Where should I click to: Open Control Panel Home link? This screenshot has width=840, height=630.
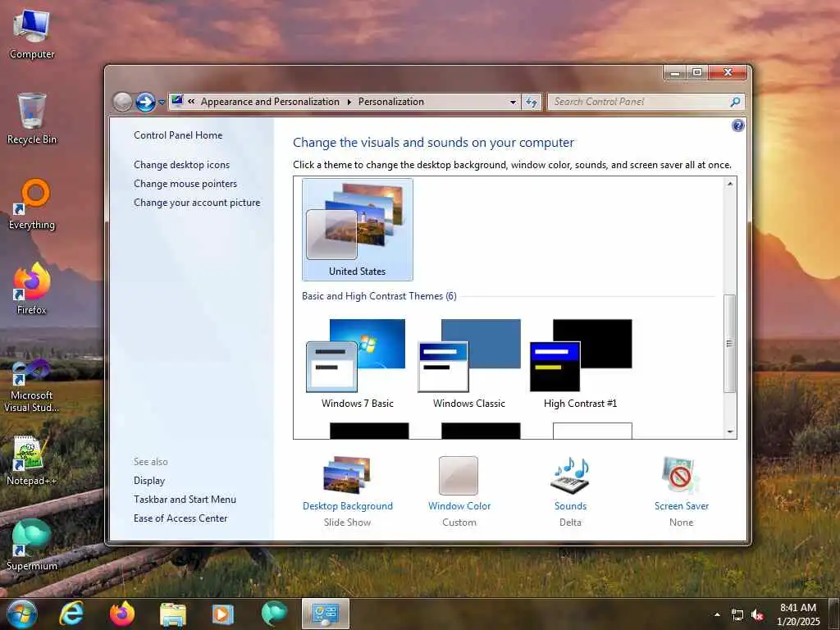[x=178, y=135]
